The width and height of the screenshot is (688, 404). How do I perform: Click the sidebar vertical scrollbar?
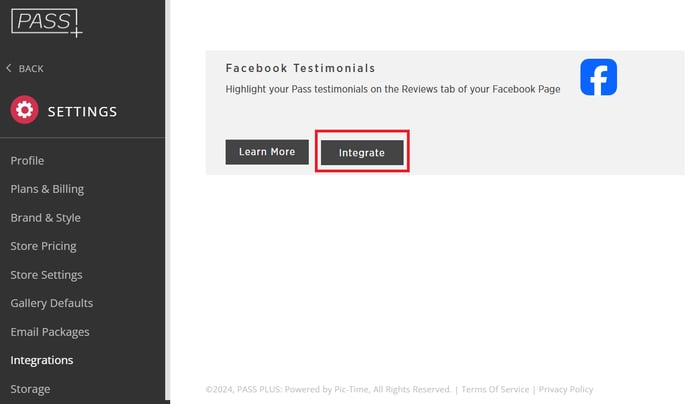tap(168, 200)
